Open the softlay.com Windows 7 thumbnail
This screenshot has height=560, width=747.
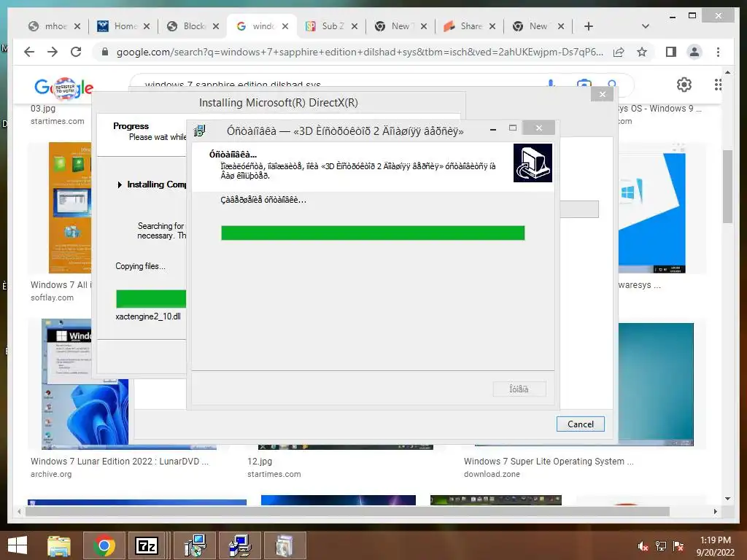70,208
